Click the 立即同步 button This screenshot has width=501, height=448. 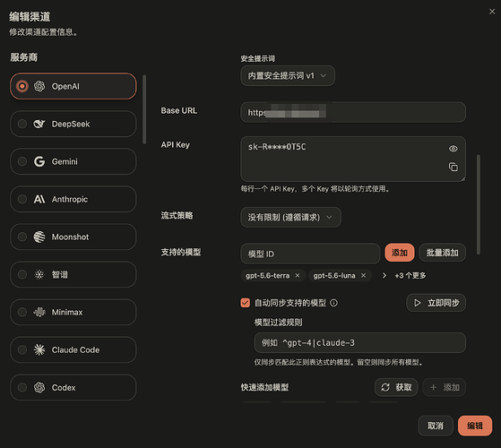(x=436, y=303)
